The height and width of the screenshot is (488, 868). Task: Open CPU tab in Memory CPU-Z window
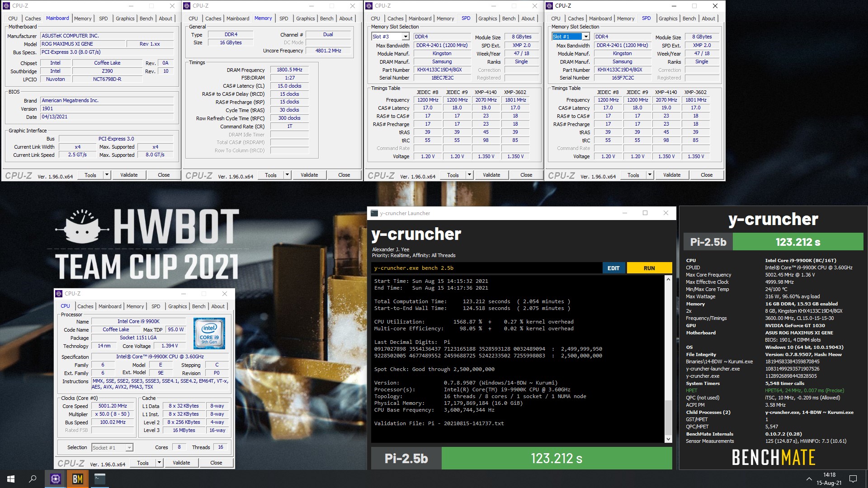pos(193,19)
